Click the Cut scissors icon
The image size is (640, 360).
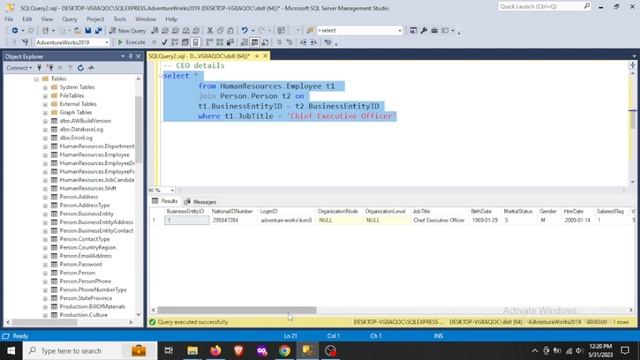click(x=210, y=31)
